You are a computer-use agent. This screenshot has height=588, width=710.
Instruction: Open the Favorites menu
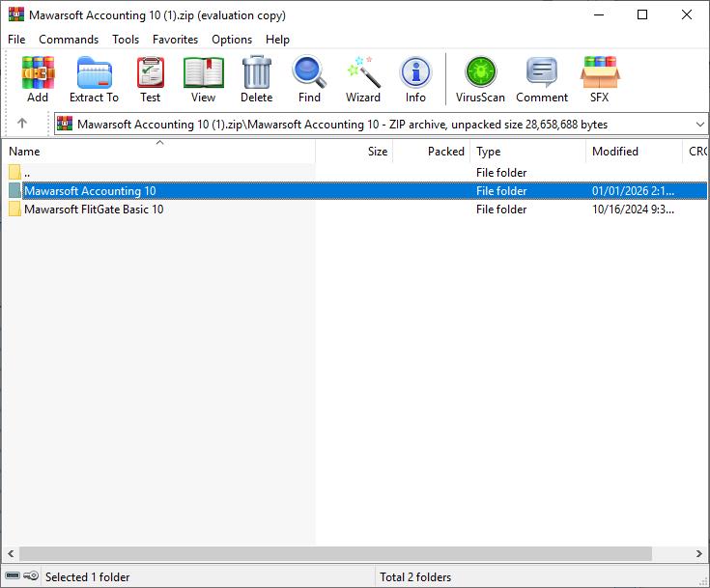coord(175,40)
